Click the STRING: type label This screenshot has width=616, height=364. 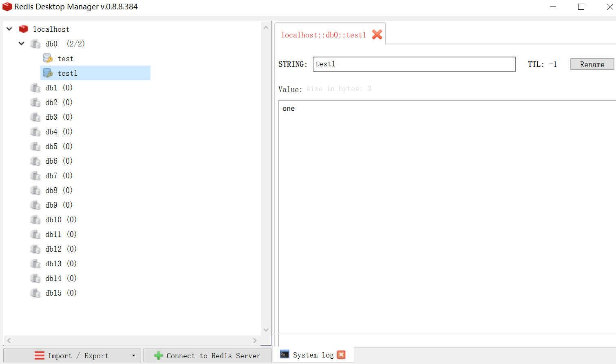pyautogui.click(x=293, y=64)
